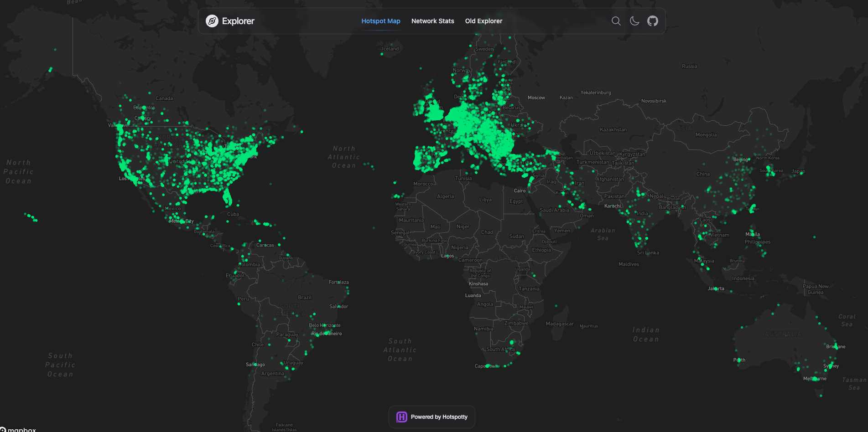Click the Cairo label on the map

(x=520, y=190)
